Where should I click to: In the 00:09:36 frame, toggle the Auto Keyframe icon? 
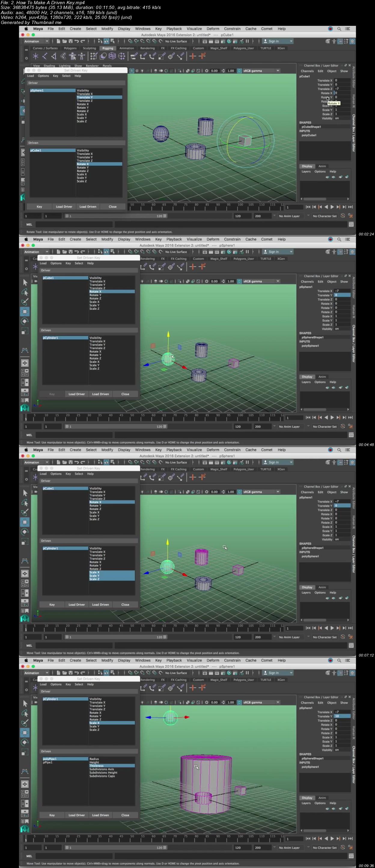tap(343, 848)
